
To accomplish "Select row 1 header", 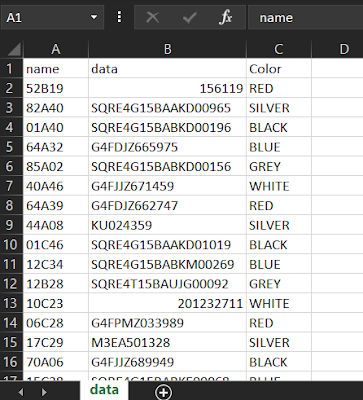I will 11,68.
